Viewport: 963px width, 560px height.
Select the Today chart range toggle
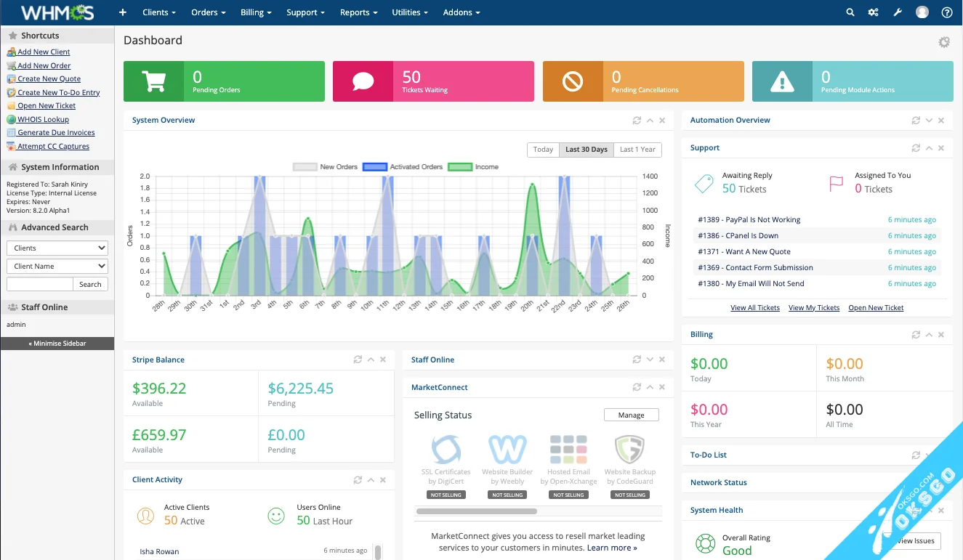click(x=543, y=150)
